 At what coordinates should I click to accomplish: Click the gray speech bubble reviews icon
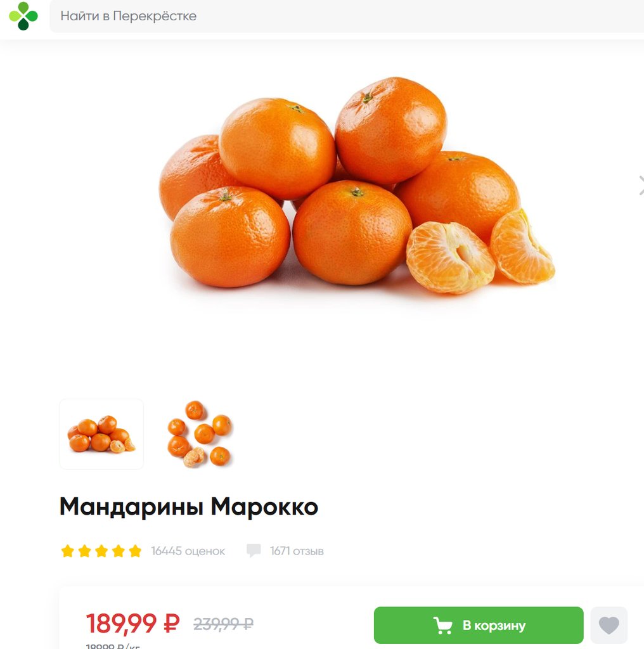click(254, 551)
